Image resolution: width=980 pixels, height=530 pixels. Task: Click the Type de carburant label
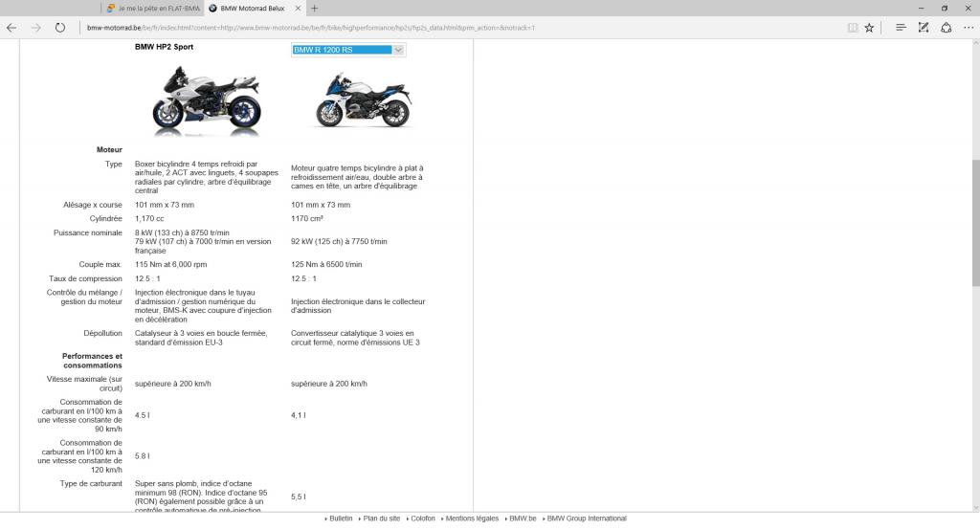[91, 484]
